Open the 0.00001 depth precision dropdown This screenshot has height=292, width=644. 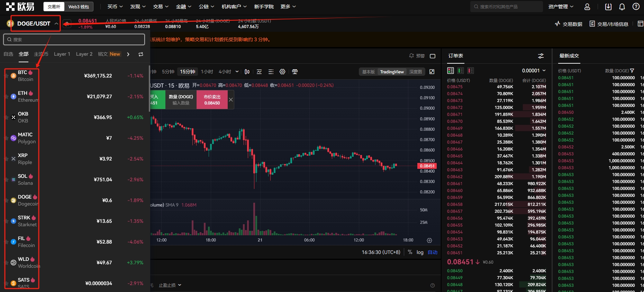[534, 71]
